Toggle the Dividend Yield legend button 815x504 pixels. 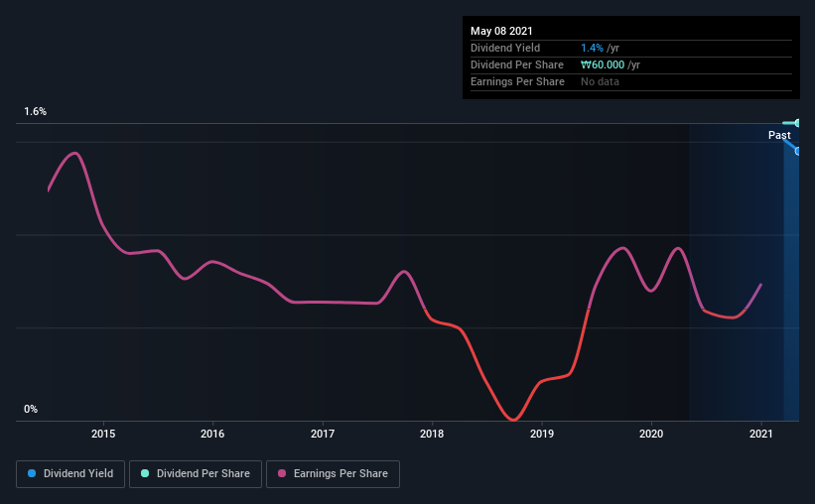[x=70, y=474]
